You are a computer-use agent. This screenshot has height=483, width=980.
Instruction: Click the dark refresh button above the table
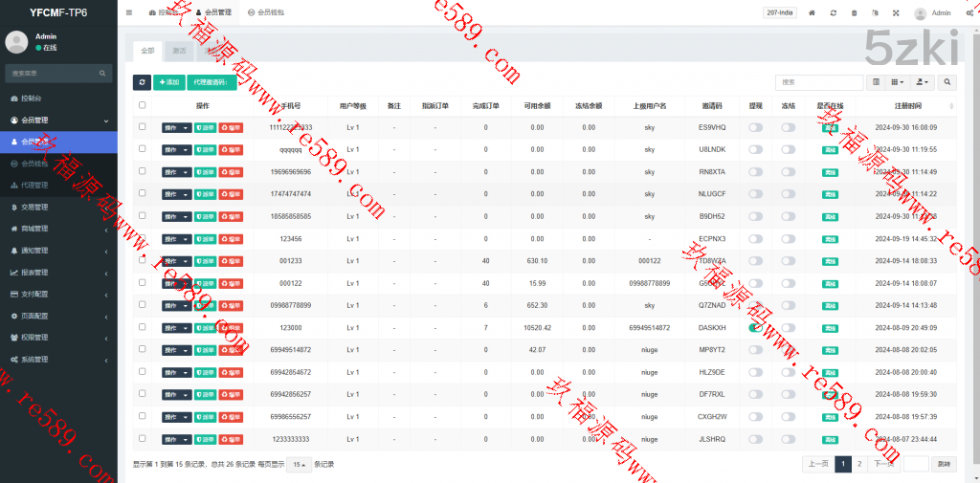click(x=142, y=83)
